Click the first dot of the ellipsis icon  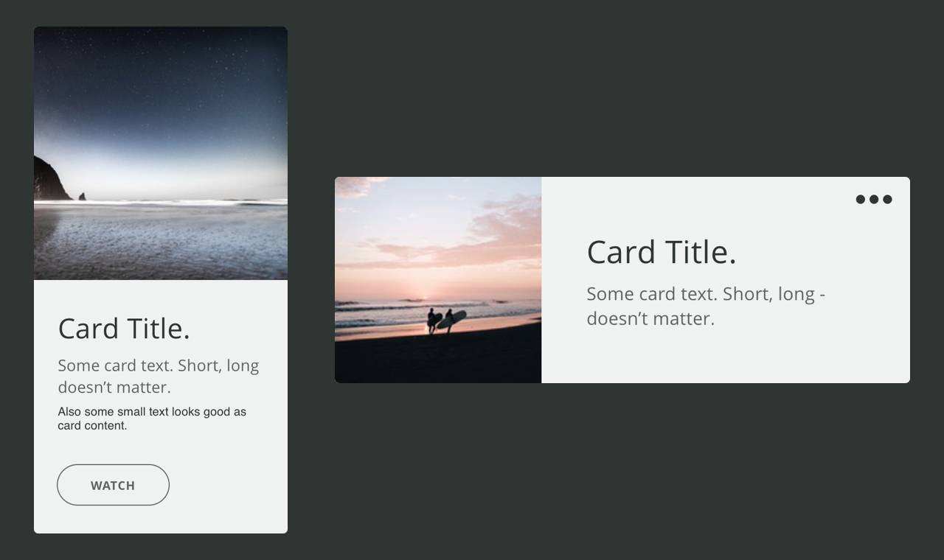[x=861, y=199]
